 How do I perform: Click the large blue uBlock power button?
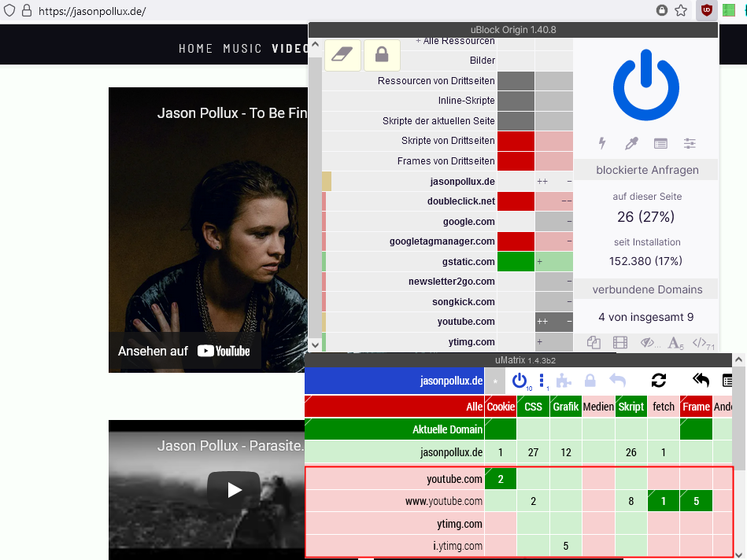click(646, 85)
